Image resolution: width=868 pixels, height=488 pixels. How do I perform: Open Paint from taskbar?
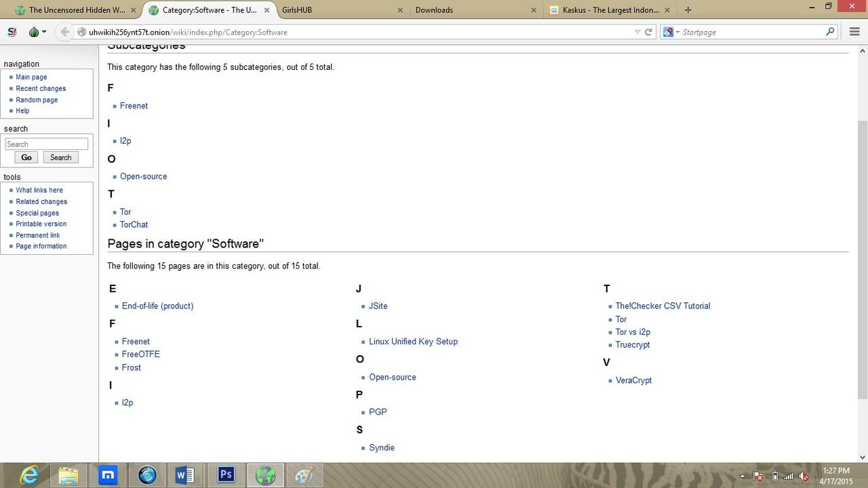[x=304, y=475]
